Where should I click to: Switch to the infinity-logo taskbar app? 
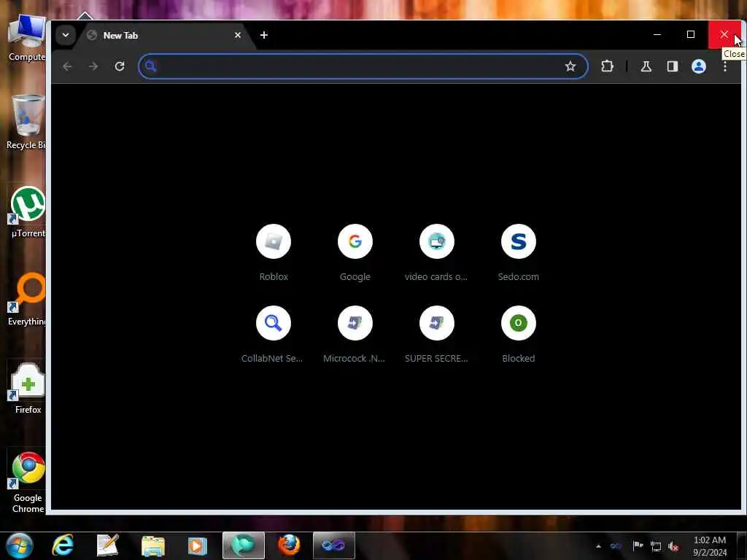pos(334,545)
